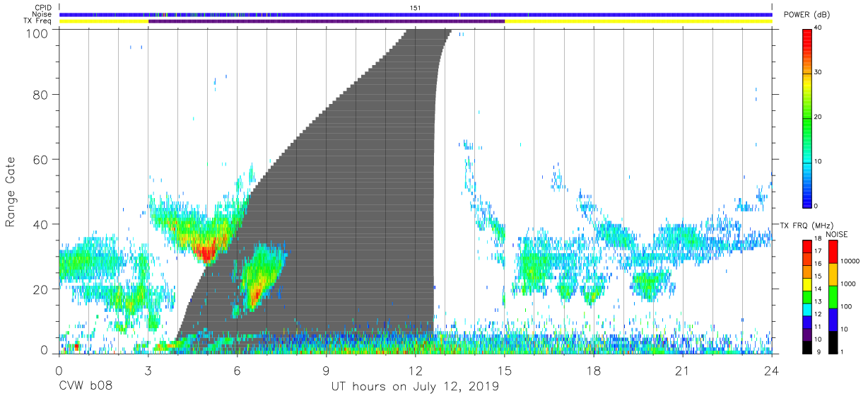Click the '10000' label on the noise scale
This screenshot has height=401, width=868.
(x=849, y=261)
